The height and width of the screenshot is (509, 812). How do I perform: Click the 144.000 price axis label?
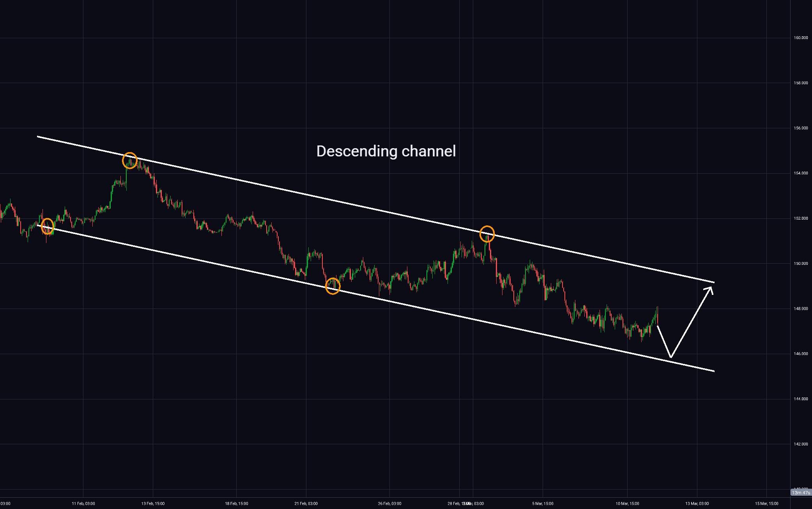tap(801, 399)
